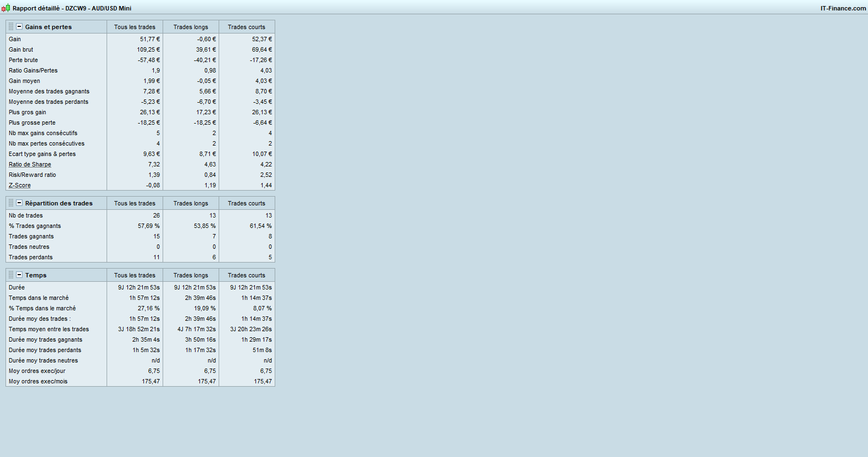
Task: Click Moy ordres exec/jour label
Action: click(x=37, y=371)
